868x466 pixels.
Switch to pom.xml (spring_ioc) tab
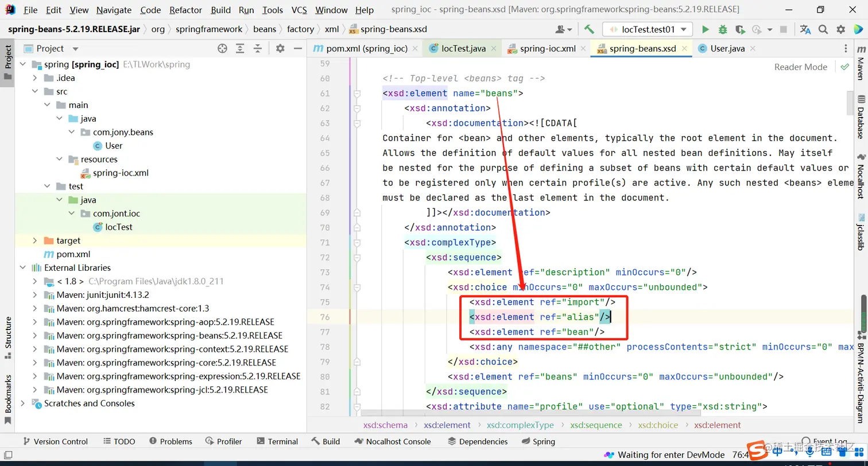click(x=365, y=49)
